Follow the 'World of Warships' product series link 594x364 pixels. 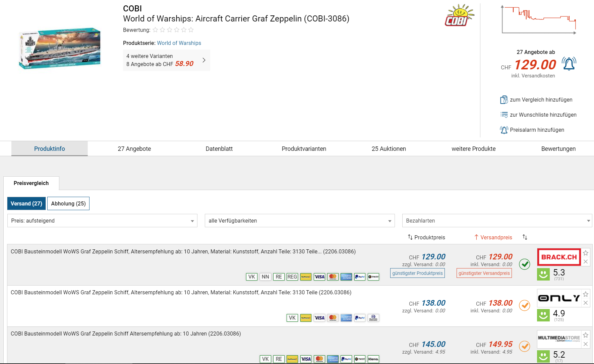(179, 43)
